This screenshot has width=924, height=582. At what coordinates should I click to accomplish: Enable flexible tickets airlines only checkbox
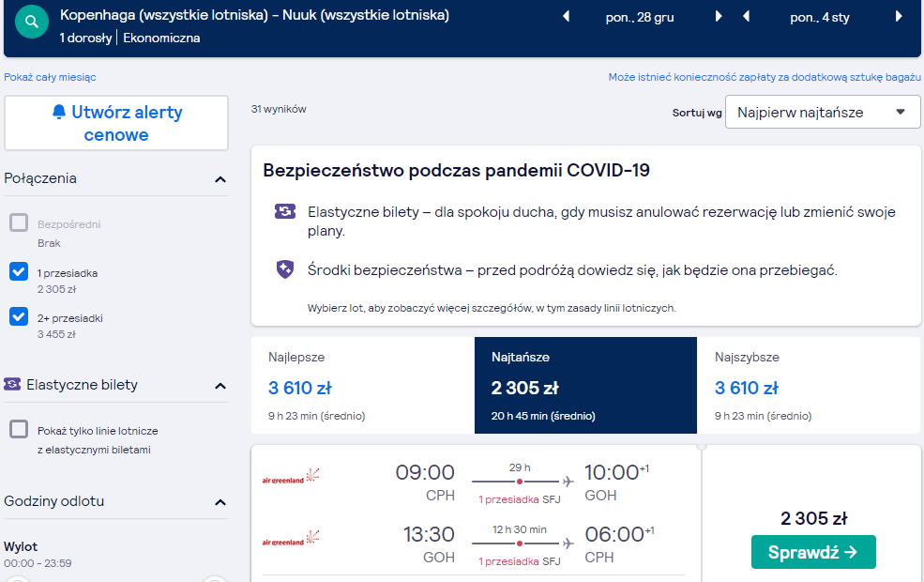[19, 429]
